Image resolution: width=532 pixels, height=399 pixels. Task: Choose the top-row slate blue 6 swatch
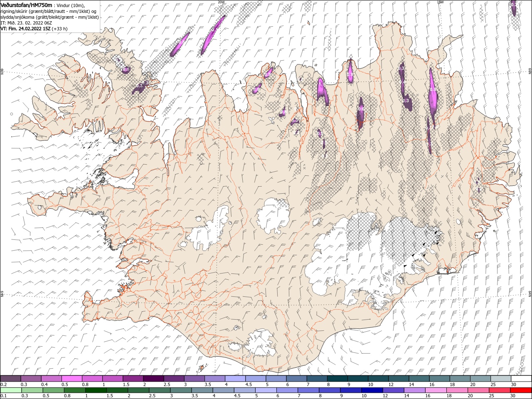[x=296, y=379]
